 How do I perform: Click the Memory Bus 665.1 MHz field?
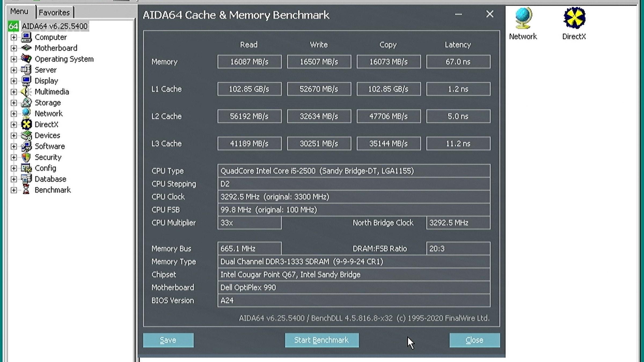[x=249, y=249]
